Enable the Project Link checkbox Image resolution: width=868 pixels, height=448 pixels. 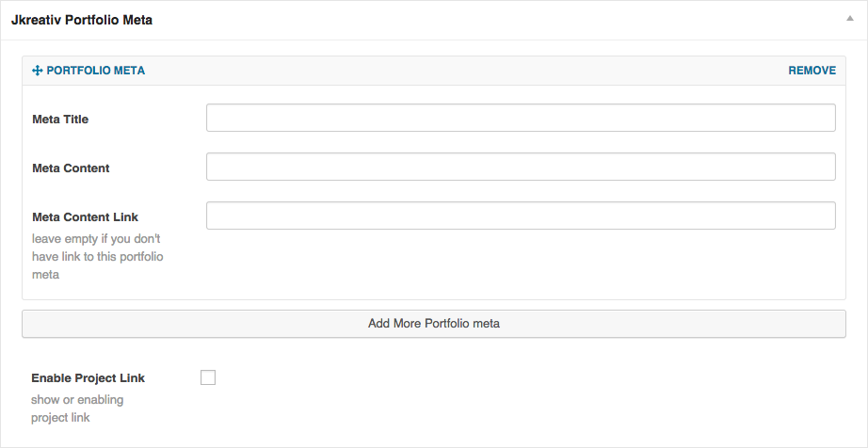(x=208, y=377)
